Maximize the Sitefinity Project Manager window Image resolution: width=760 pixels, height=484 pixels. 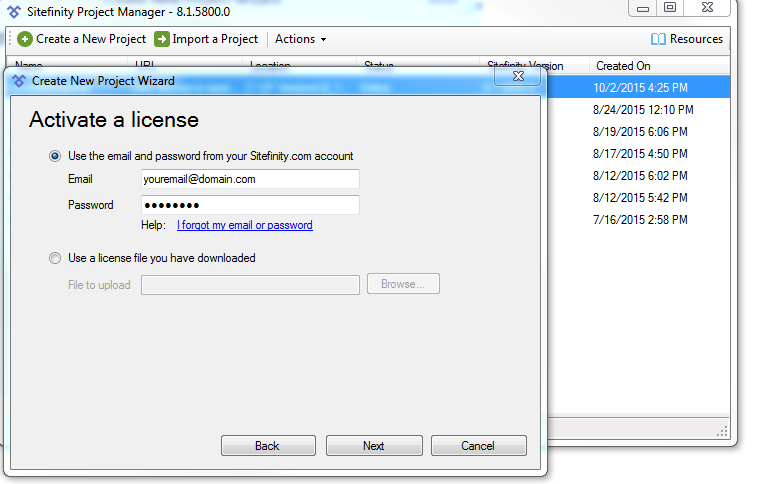pyautogui.click(x=670, y=8)
